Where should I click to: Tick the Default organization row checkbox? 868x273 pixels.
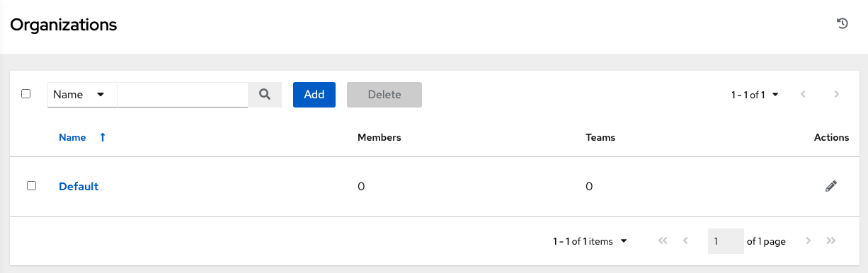31,185
